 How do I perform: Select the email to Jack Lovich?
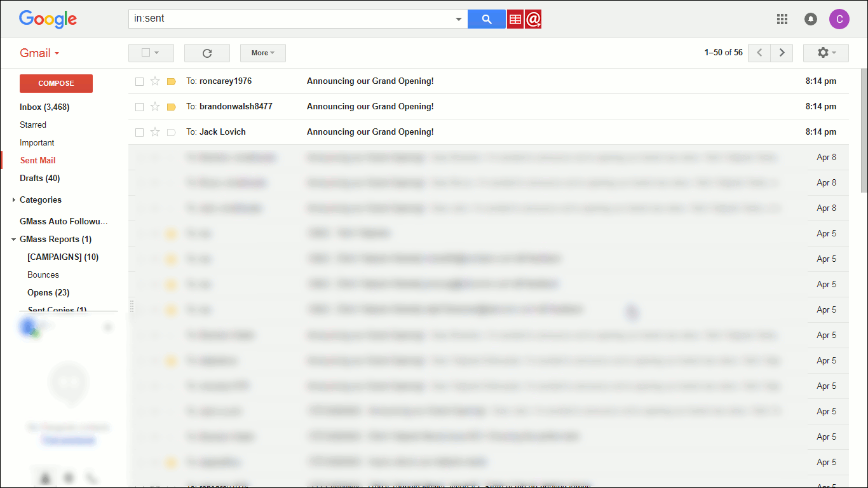pos(139,132)
